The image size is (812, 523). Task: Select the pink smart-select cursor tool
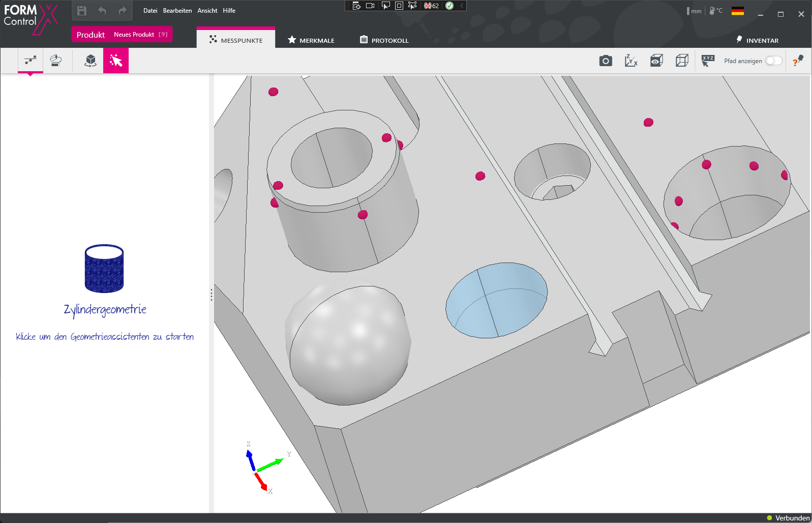point(116,61)
